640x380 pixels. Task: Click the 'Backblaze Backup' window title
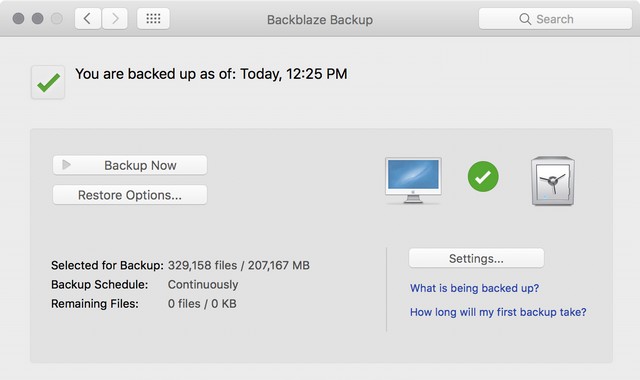320,20
